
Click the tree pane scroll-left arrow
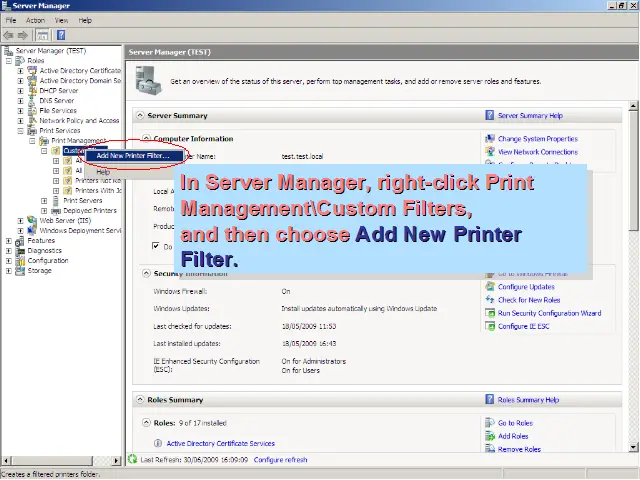point(7,460)
